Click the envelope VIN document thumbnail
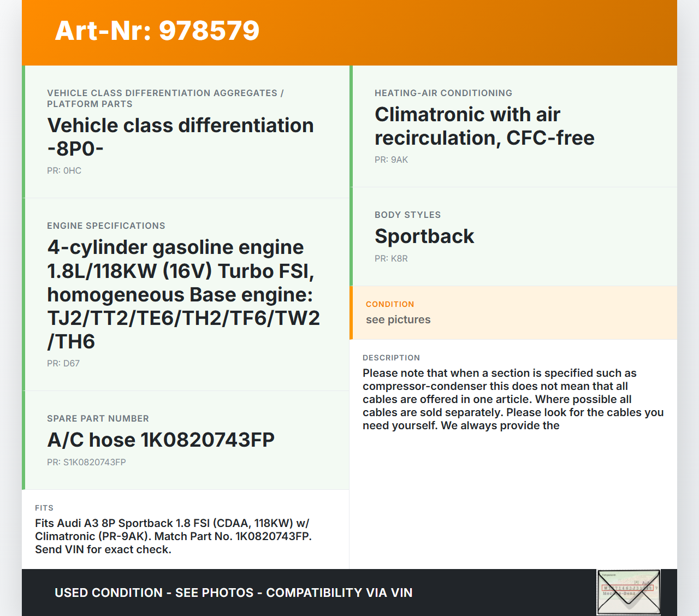This screenshot has height=616, width=699. click(629, 592)
